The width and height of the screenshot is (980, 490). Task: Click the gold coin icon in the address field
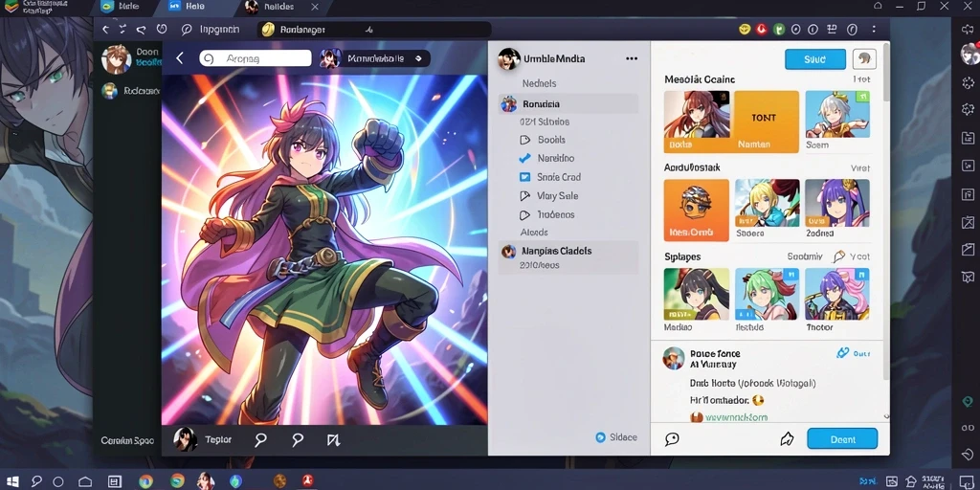point(268,29)
